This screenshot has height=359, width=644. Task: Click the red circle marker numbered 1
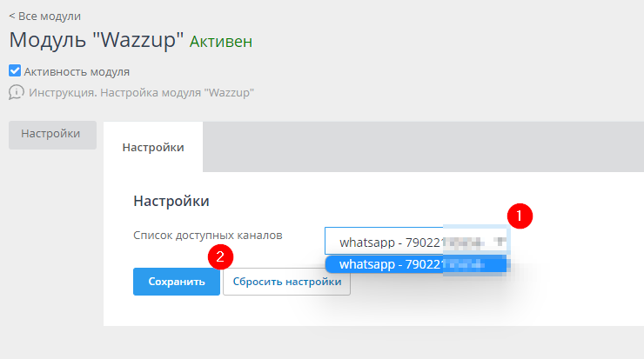tap(520, 214)
